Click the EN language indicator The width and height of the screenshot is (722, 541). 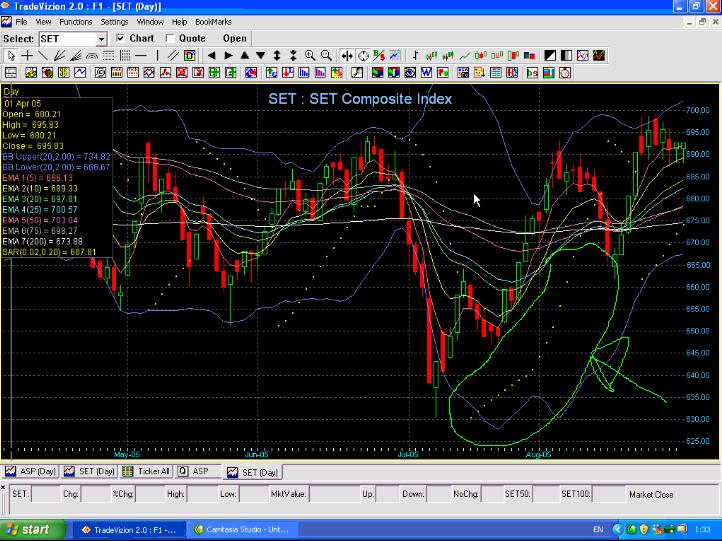[x=598, y=530]
